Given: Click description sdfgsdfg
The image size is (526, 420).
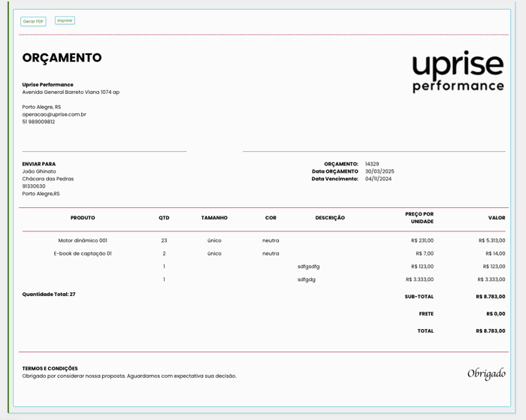Looking at the screenshot, I should click(309, 267).
